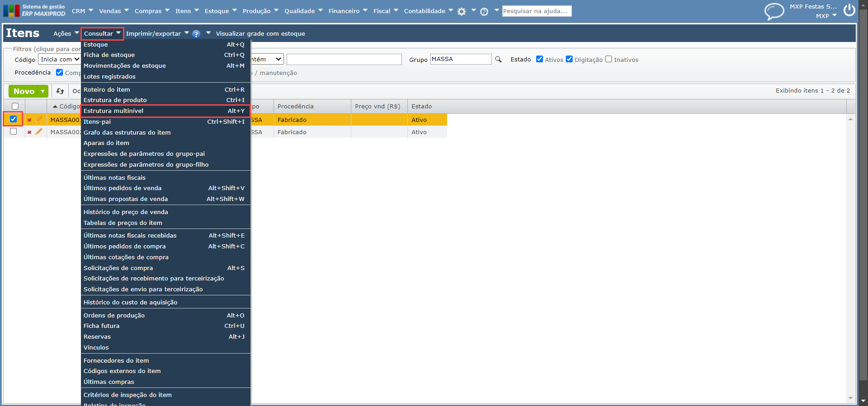Screen dimensions: 868x406
Task: Expand the Compras menu
Action: (x=152, y=11)
